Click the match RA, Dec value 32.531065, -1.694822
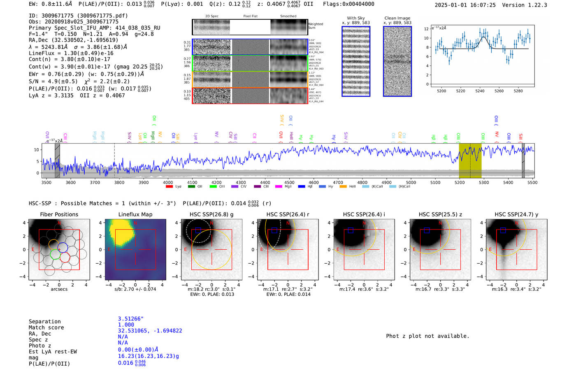Screen dimensions: 576x392 (x=150, y=331)
